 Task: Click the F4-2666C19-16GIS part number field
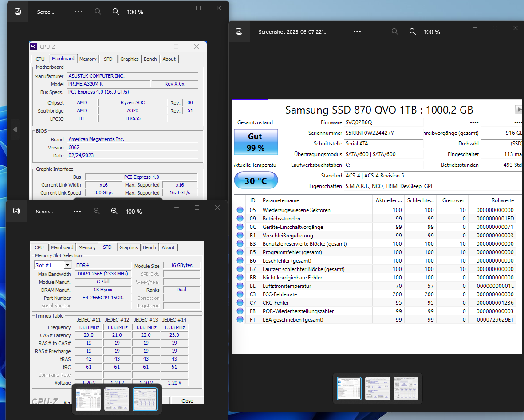pos(103,298)
